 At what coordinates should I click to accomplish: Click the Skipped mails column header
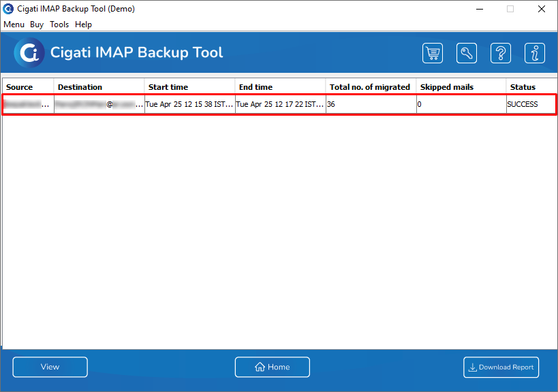pyautogui.click(x=461, y=87)
